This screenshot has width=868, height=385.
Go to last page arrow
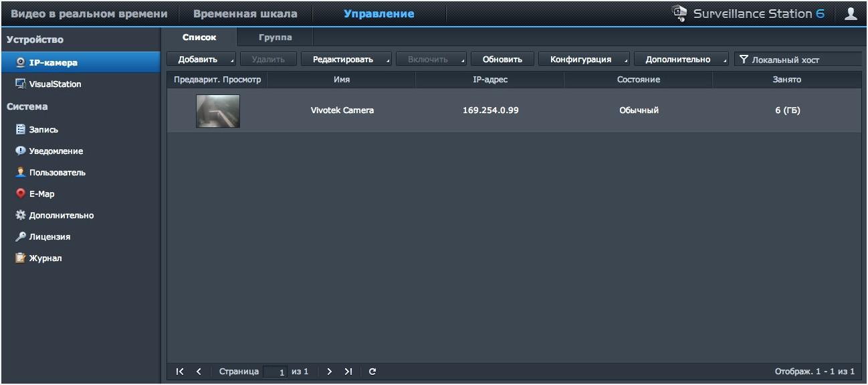[x=348, y=372]
